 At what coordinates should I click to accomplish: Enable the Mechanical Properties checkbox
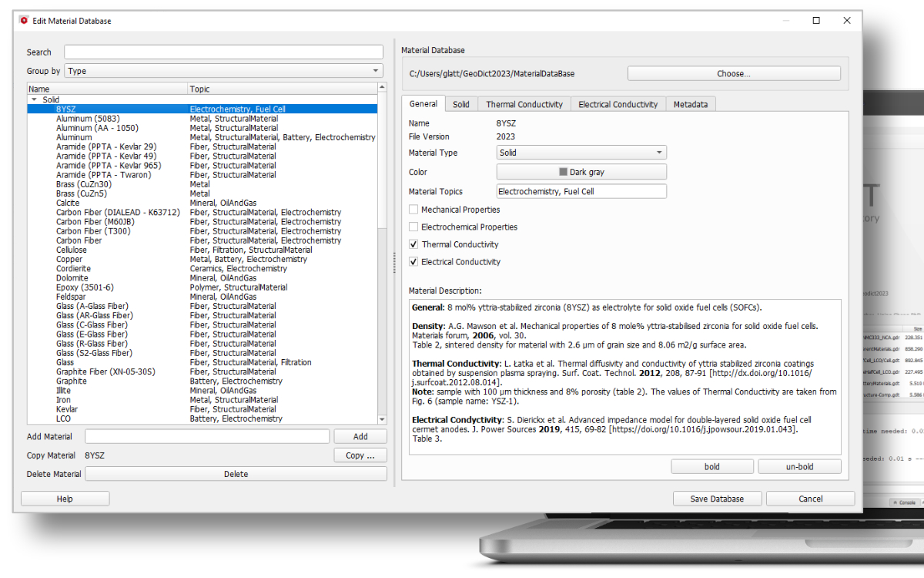(x=414, y=209)
